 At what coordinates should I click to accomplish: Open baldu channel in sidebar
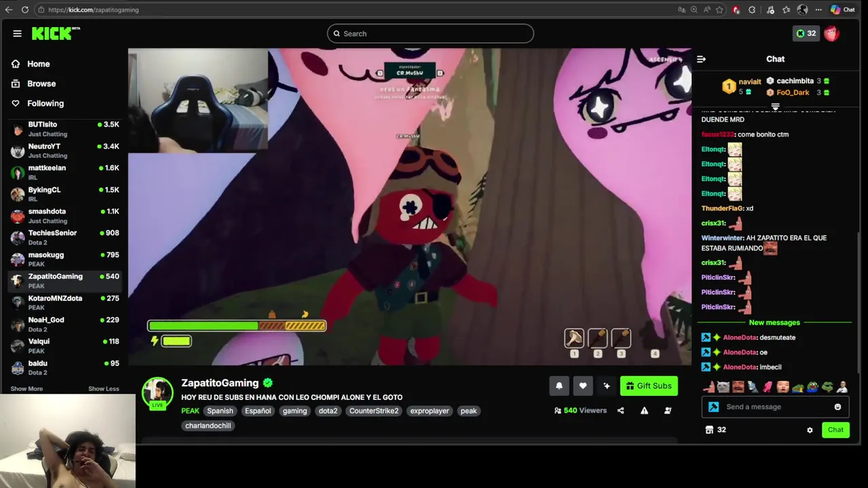pyautogui.click(x=64, y=367)
